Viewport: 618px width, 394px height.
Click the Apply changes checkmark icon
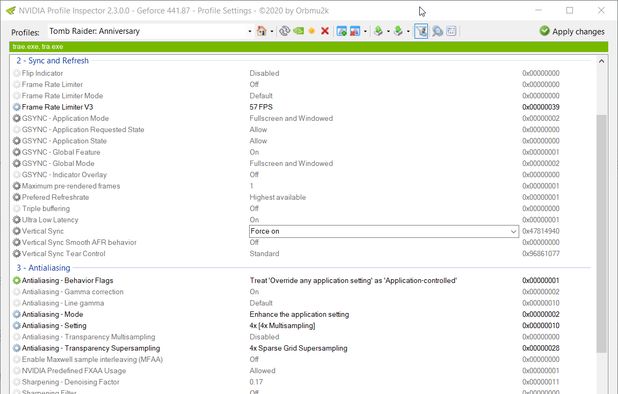click(x=544, y=31)
